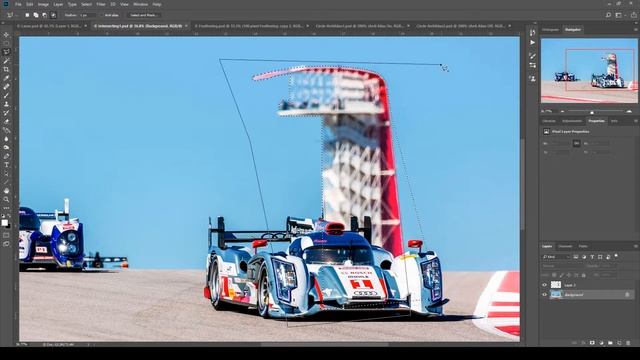Select the Clone Stamp tool

(6, 104)
